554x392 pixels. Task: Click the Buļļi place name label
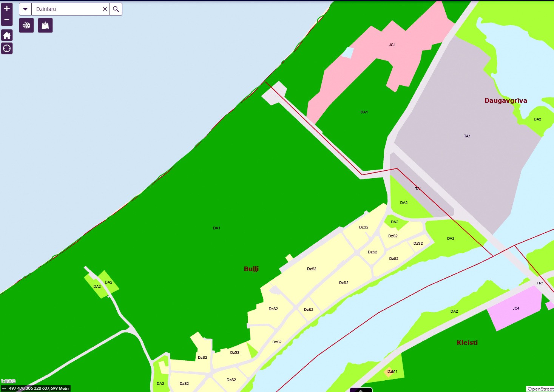251,269
